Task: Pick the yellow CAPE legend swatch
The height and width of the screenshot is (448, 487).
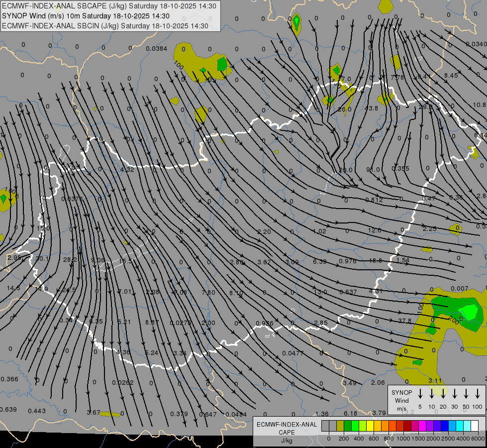Action: (370, 426)
